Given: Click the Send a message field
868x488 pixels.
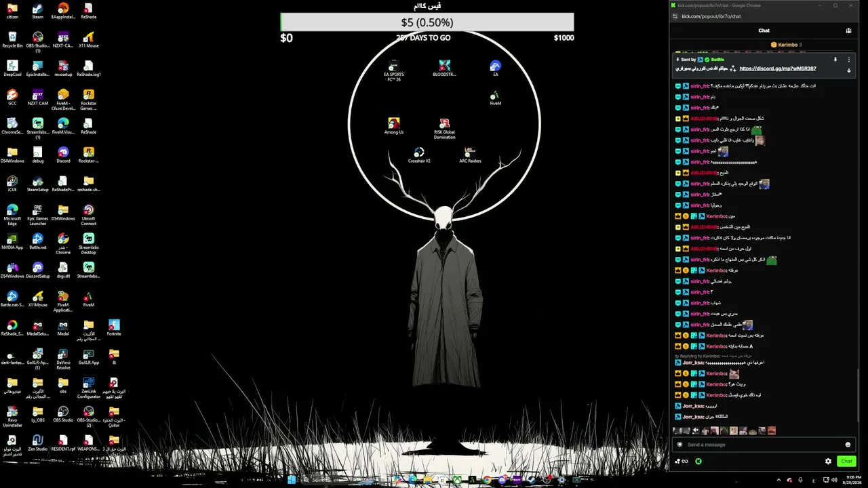Looking at the screenshot, I should point(764,445).
